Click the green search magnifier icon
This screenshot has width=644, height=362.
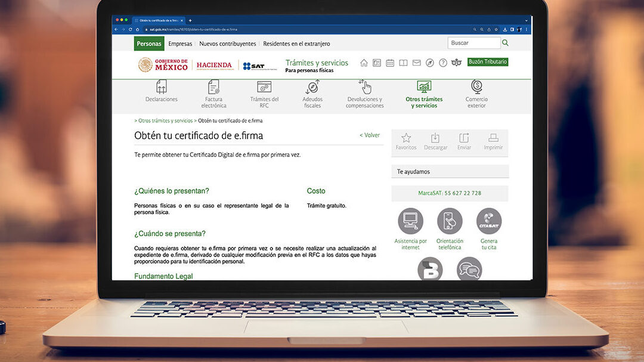pyautogui.click(x=505, y=43)
